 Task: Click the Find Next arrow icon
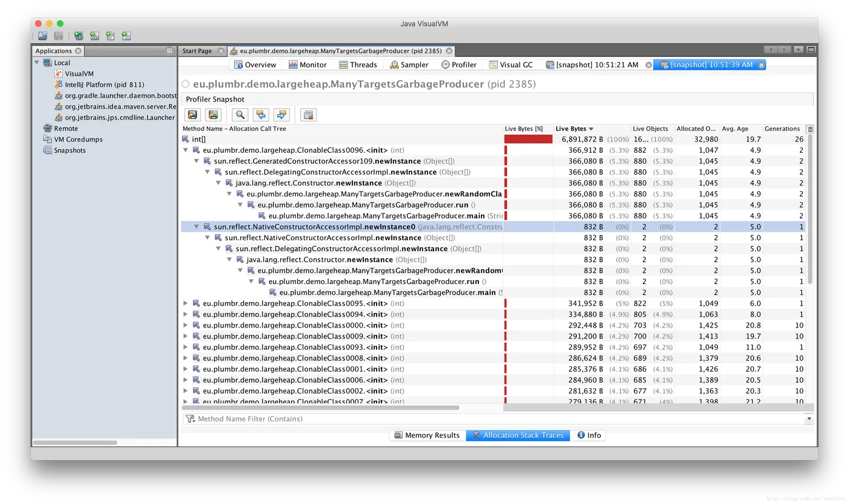coord(281,115)
